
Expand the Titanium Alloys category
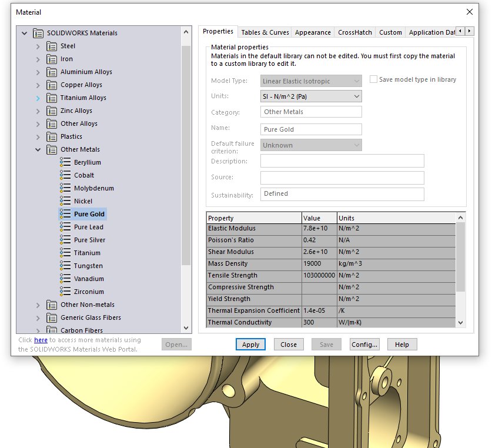click(38, 98)
